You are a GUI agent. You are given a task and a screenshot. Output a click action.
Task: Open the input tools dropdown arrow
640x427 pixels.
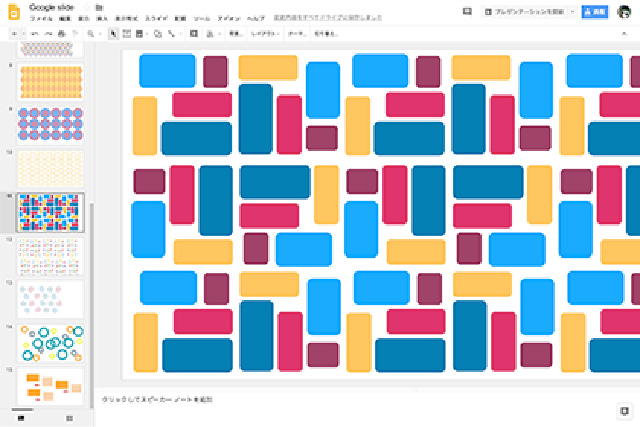coord(220,34)
